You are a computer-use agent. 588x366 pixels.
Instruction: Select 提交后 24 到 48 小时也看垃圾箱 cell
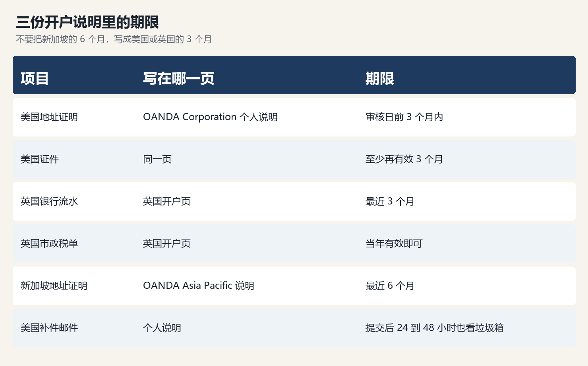pyautogui.click(x=435, y=328)
